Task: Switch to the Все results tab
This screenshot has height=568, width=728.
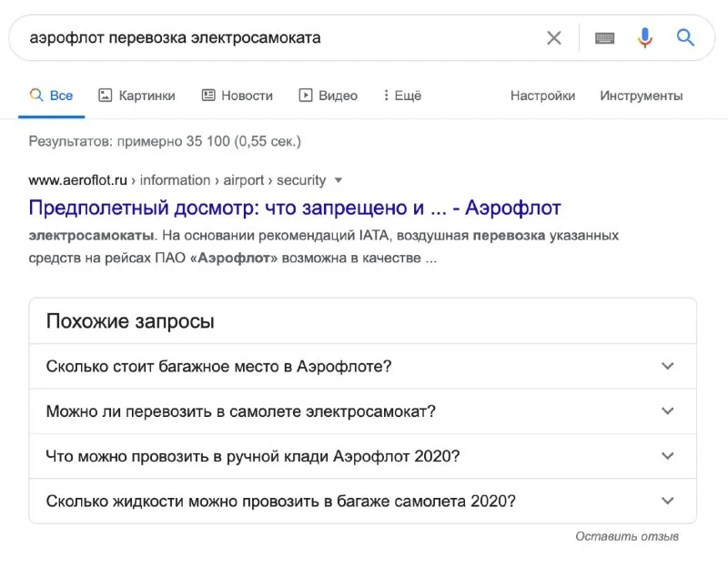Action: [x=52, y=96]
